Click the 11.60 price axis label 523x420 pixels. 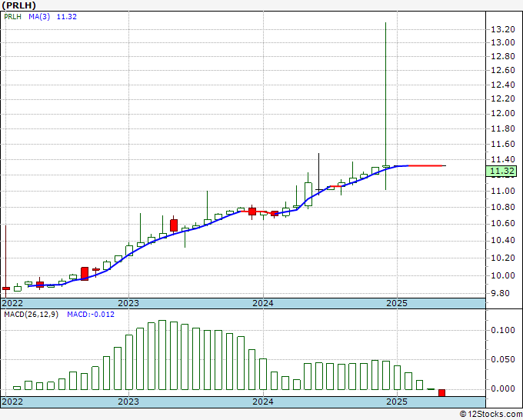[503, 144]
